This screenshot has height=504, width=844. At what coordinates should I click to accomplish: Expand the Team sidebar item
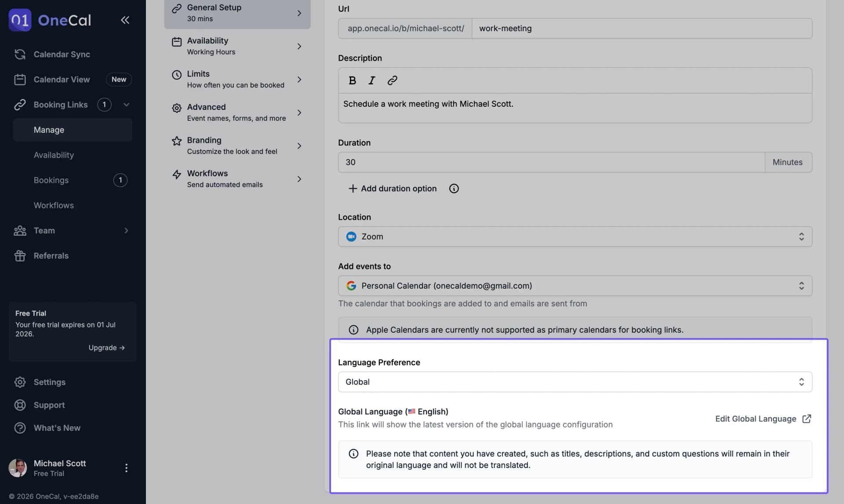[126, 231]
